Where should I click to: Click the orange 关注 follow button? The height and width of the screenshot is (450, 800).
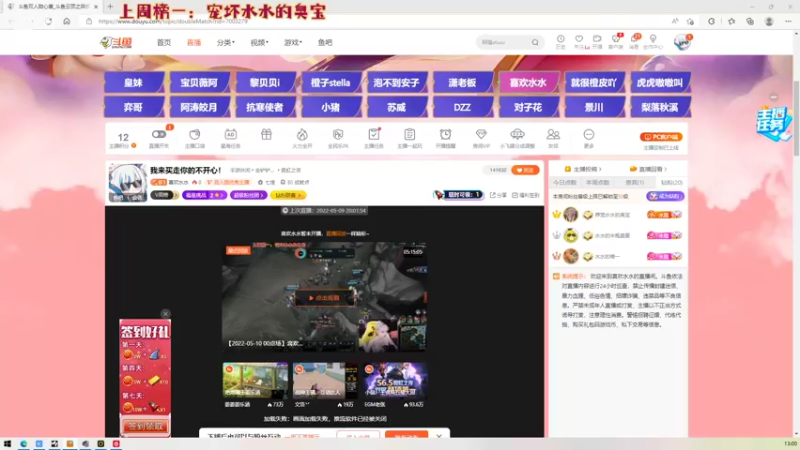[x=525, y=170]
